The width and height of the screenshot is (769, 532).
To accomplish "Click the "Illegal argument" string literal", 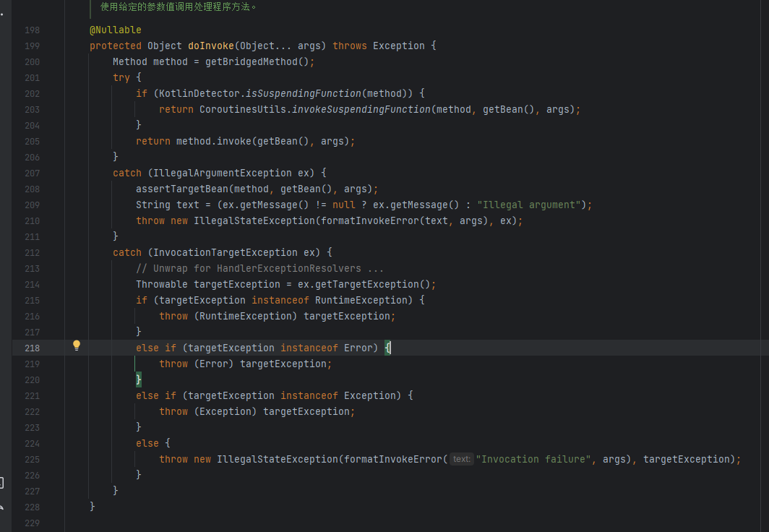I will click(x=529, y=205).
